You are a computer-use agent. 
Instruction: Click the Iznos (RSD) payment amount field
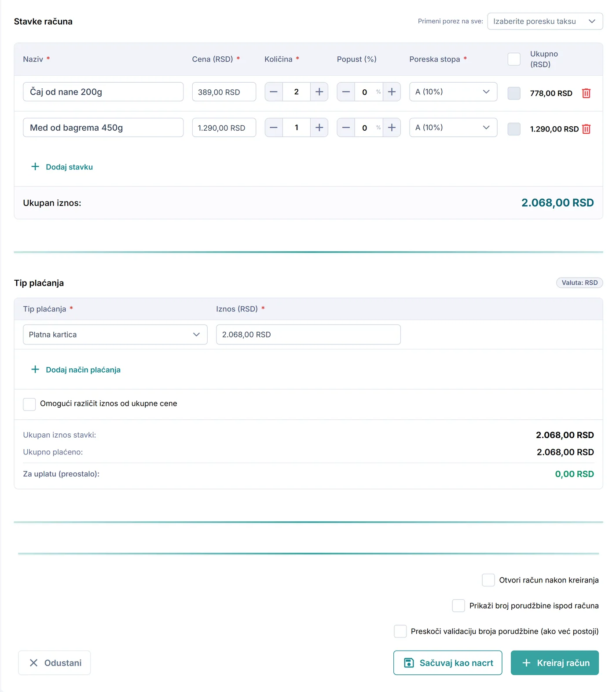tap(308, 334)
